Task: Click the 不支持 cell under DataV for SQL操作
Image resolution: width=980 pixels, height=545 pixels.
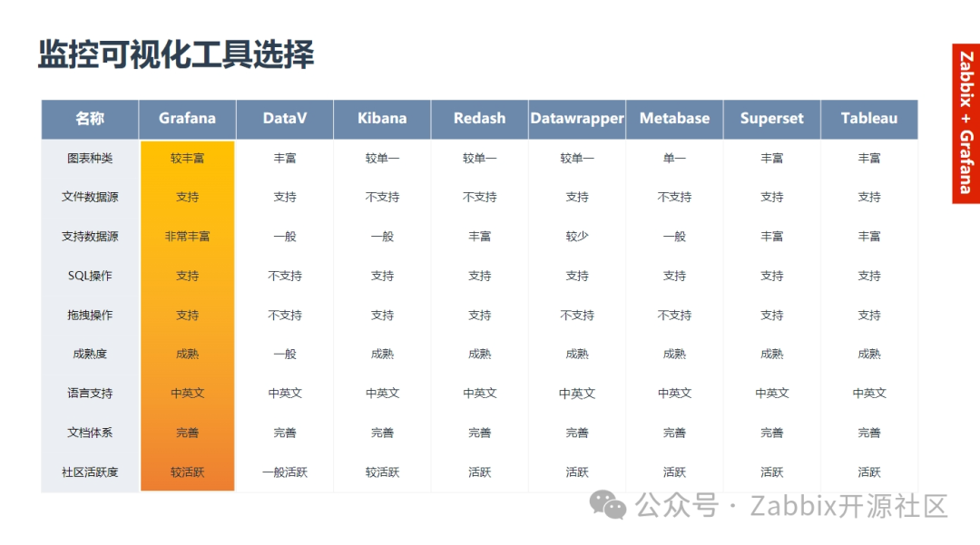Action: (x=285, y=276)
